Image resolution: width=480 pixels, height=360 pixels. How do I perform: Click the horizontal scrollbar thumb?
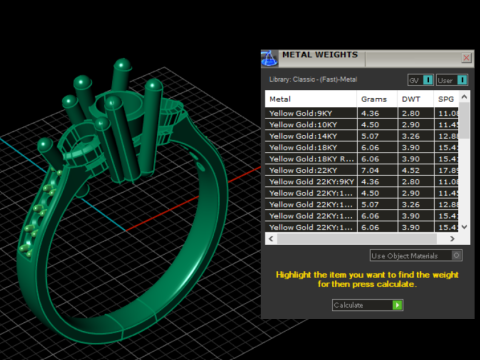point(357,239)
